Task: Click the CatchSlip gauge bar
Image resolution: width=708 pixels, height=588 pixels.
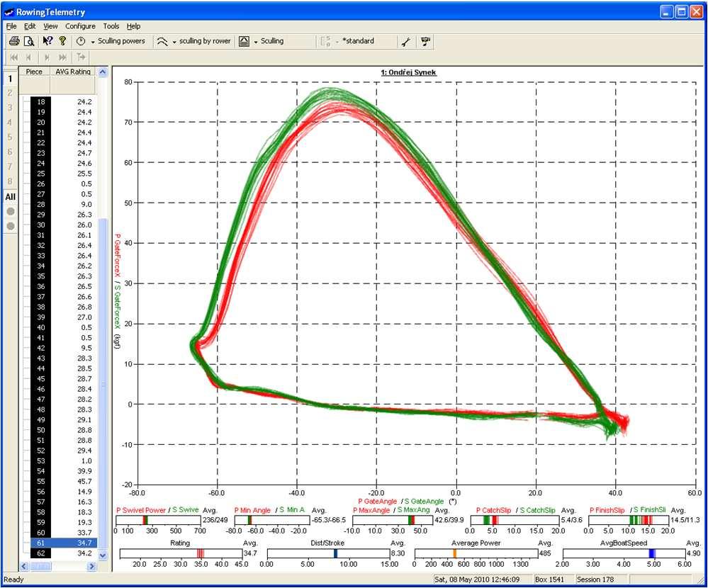Action: 515,520
